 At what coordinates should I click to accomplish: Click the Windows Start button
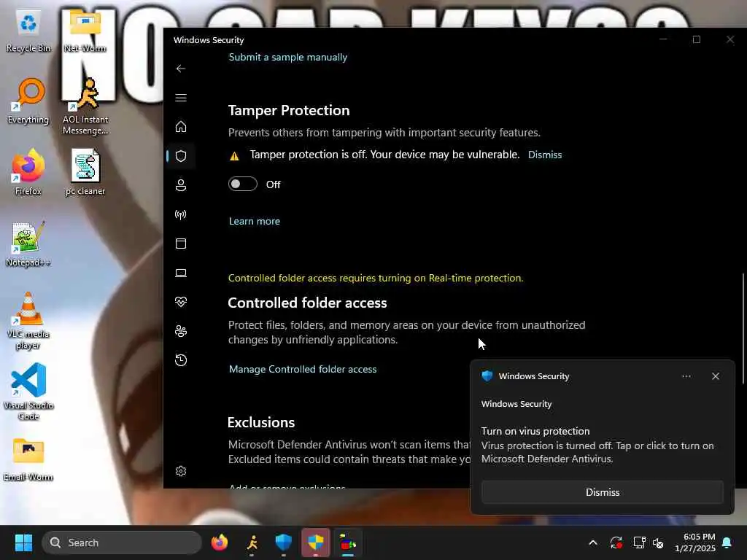click(x=23, y=542)
